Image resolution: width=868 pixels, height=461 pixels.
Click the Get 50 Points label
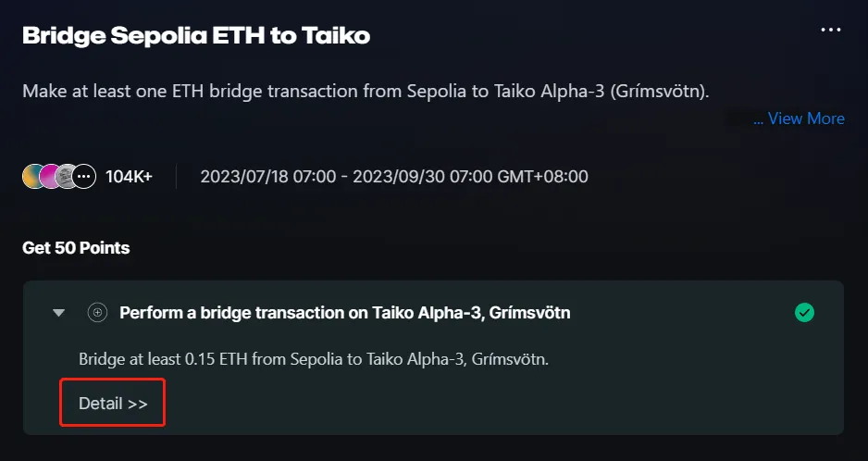pos(76,248)
